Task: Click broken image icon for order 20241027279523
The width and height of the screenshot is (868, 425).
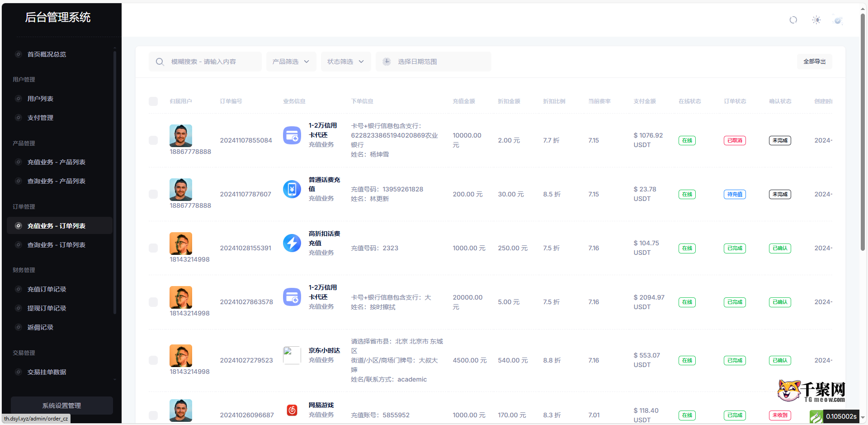Action: point(292,355)
